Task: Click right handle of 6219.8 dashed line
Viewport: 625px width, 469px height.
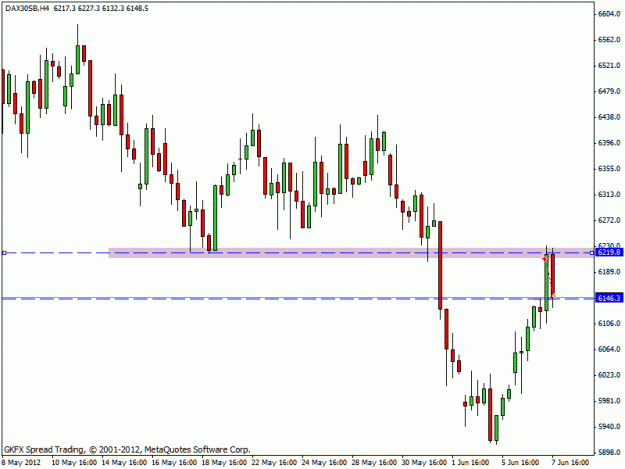Action: [592, 253]
